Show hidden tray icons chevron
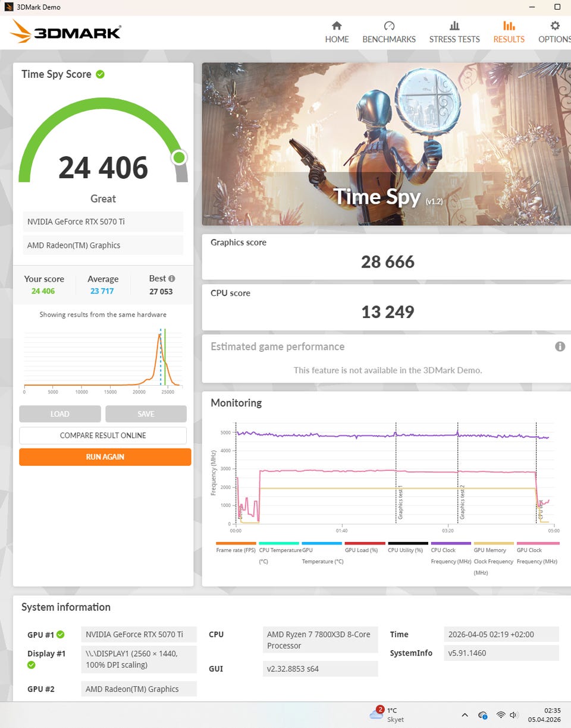The image size is (571, 728). click(465, 715)
